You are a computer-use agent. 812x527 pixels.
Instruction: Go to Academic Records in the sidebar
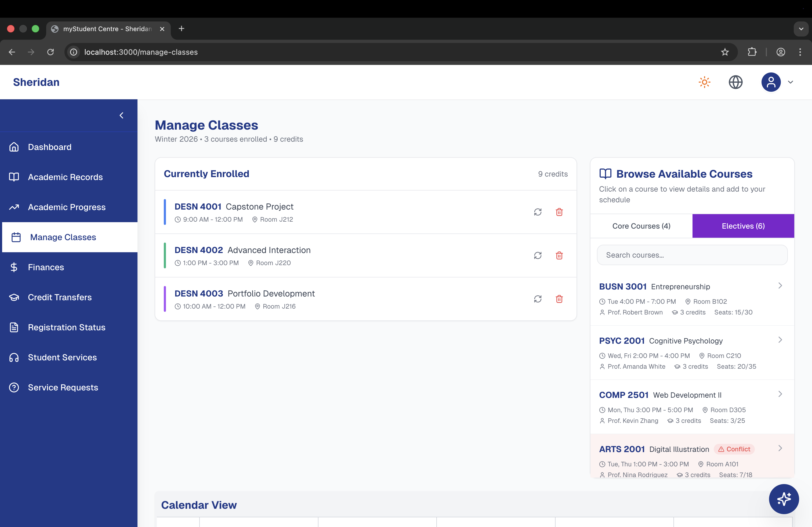pyautogui.click(x=65, y=177)
